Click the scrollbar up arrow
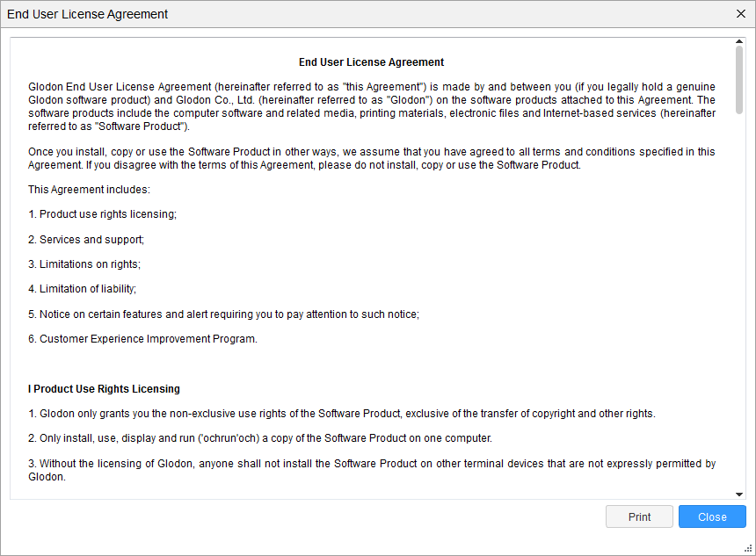The width and height of the screenshot is (756, 556). 739,41
